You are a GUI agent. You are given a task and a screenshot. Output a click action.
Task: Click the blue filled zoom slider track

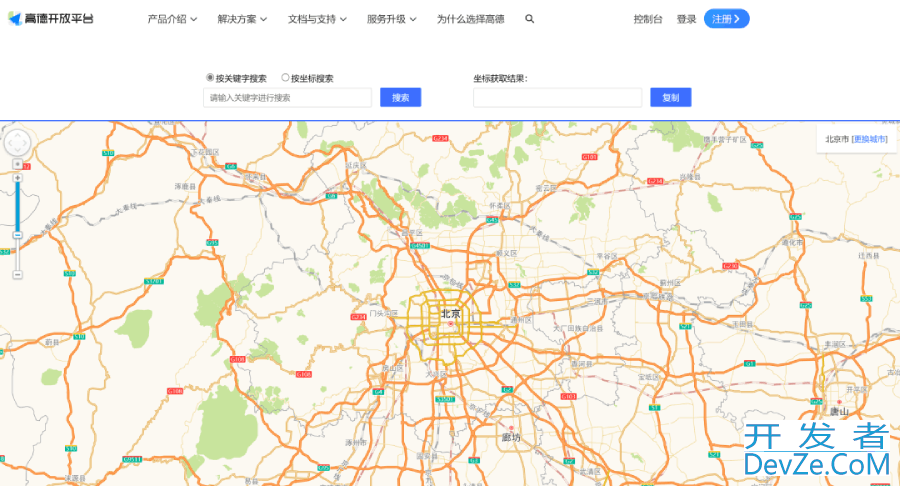18,207
